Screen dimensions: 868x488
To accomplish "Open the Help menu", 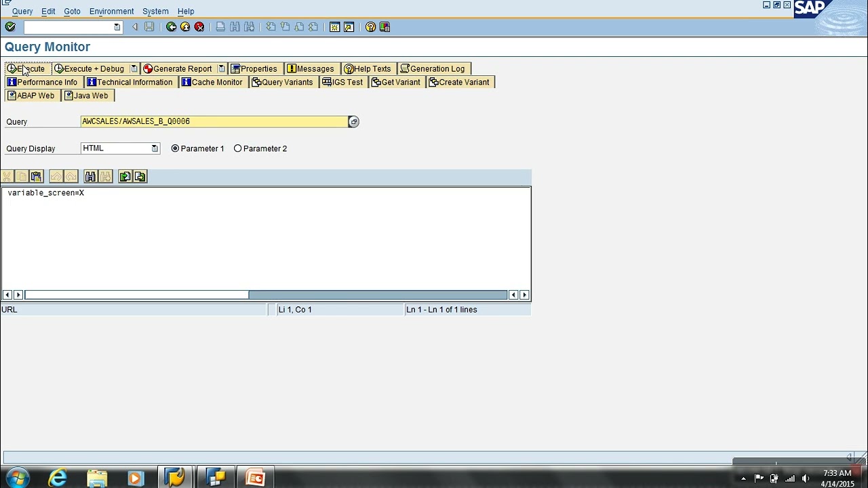I will pyautogui.click(x=186, y=12).
